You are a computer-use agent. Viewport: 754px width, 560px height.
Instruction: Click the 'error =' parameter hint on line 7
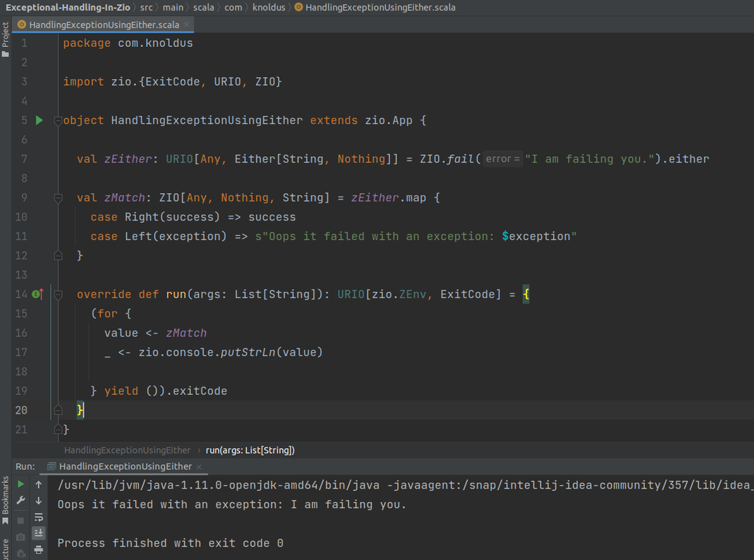coord(503,159)
